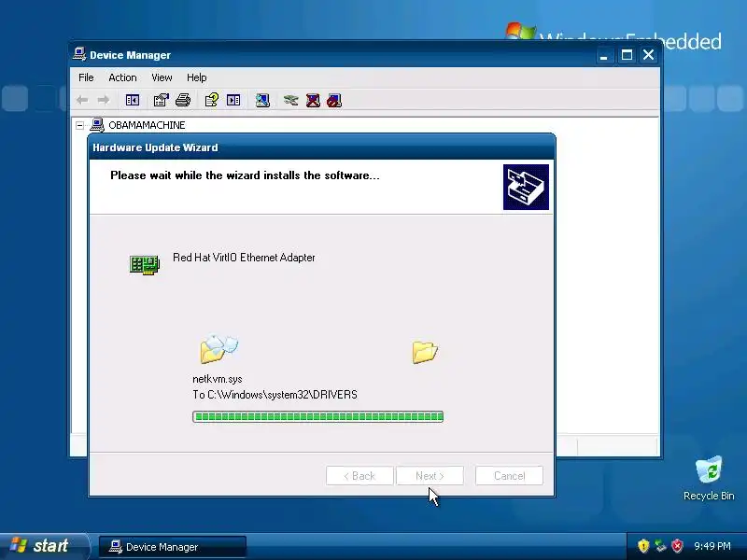Click the network adapter card icon in wizard

(145, 265)
